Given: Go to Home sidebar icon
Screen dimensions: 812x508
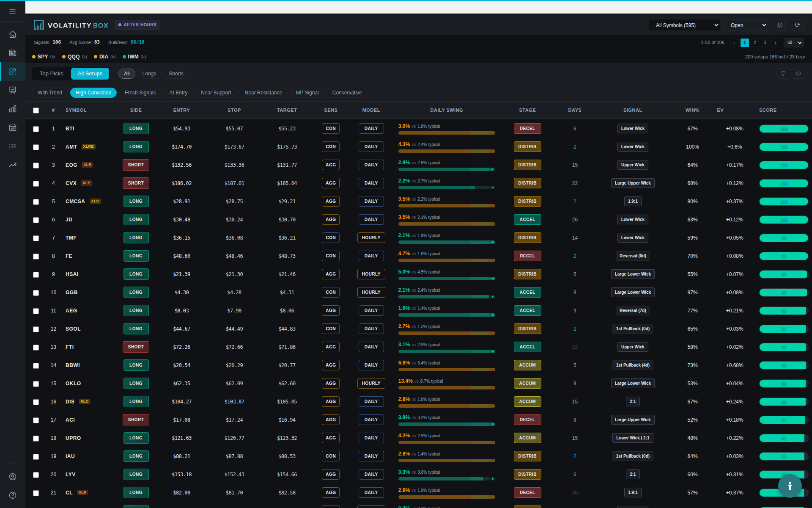Looking at the screenshot, I should [x=13, y=34].
